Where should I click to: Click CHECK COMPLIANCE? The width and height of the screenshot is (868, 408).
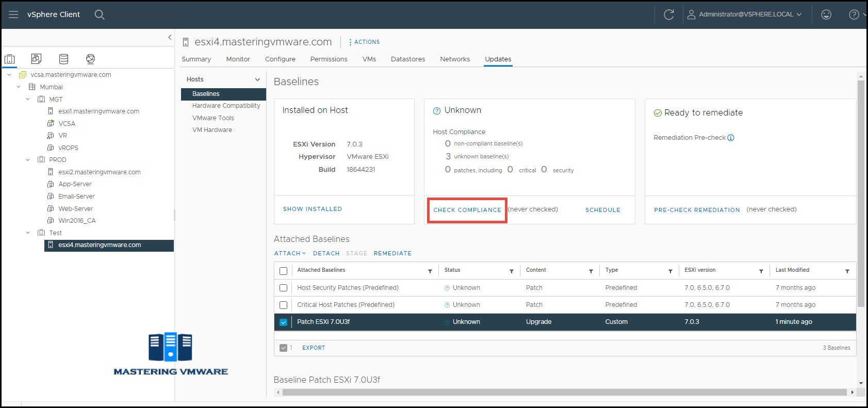(x=467, y=210)
